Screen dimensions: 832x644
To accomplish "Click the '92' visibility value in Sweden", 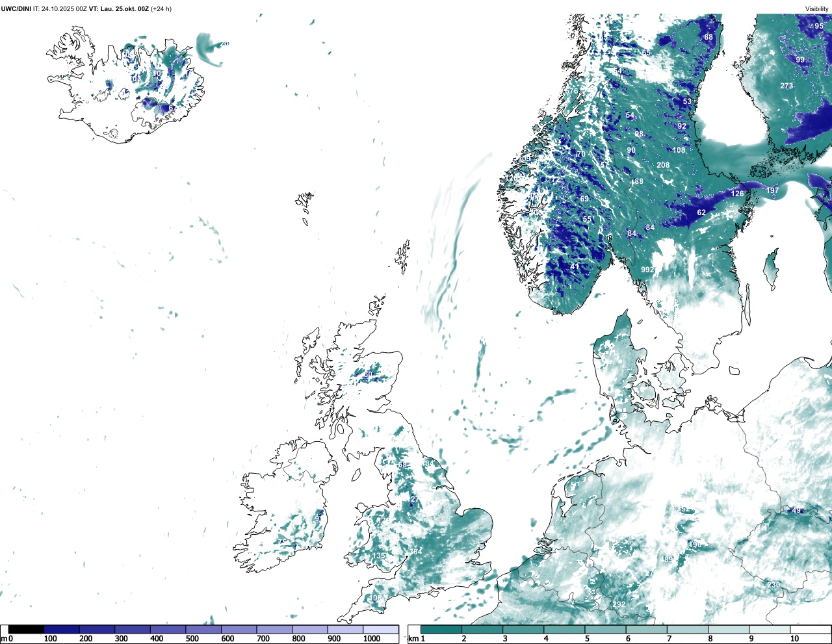I will point(682,126).
